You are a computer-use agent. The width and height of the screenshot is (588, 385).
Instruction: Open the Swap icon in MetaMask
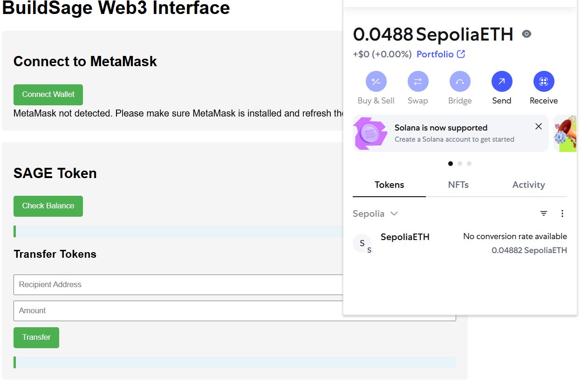[x=418, y=82]
